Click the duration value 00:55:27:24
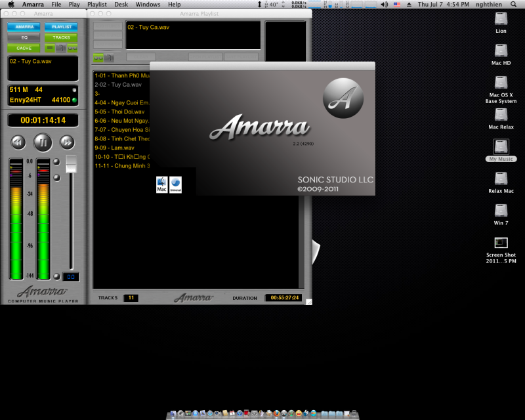The width and height of the screenshot is (525, 420). 284,298
